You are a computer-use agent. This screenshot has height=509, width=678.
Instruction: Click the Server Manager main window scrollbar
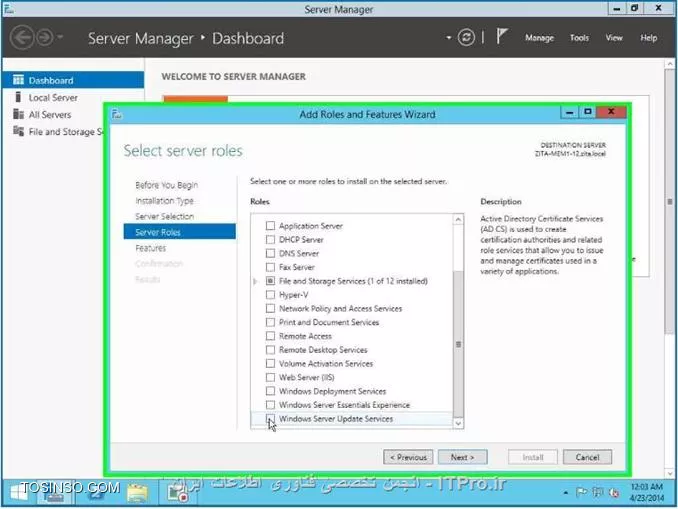tap(669, 202)
